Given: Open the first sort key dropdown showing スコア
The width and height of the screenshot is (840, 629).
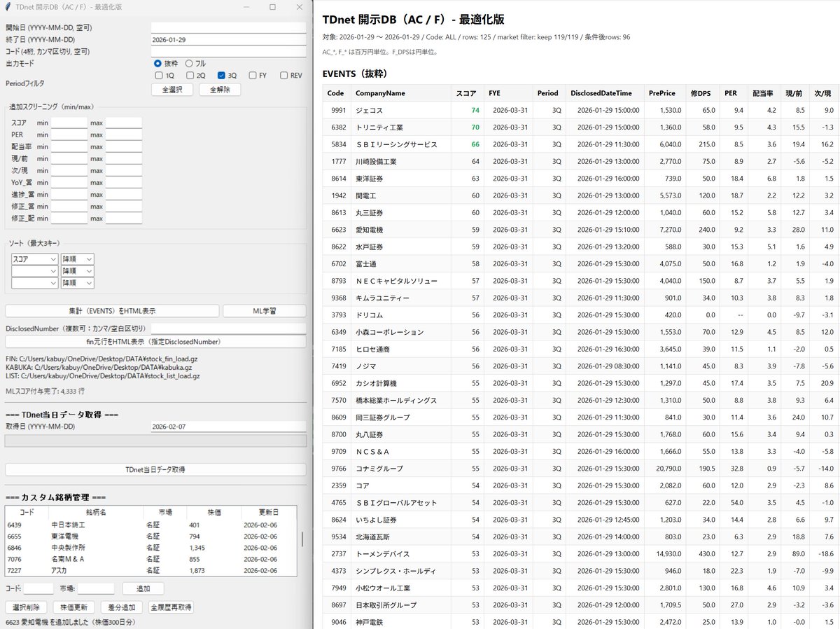Looking at the screenshot, I should pos(34,258).
